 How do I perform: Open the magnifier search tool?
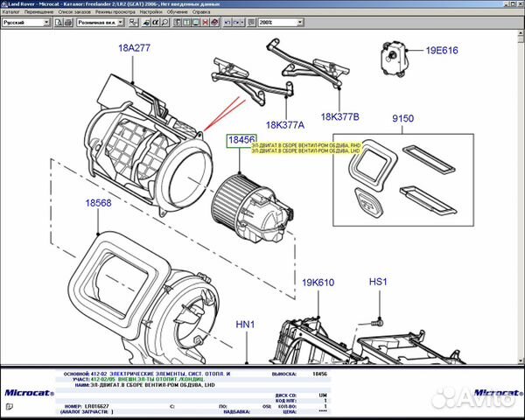(165, 23)
